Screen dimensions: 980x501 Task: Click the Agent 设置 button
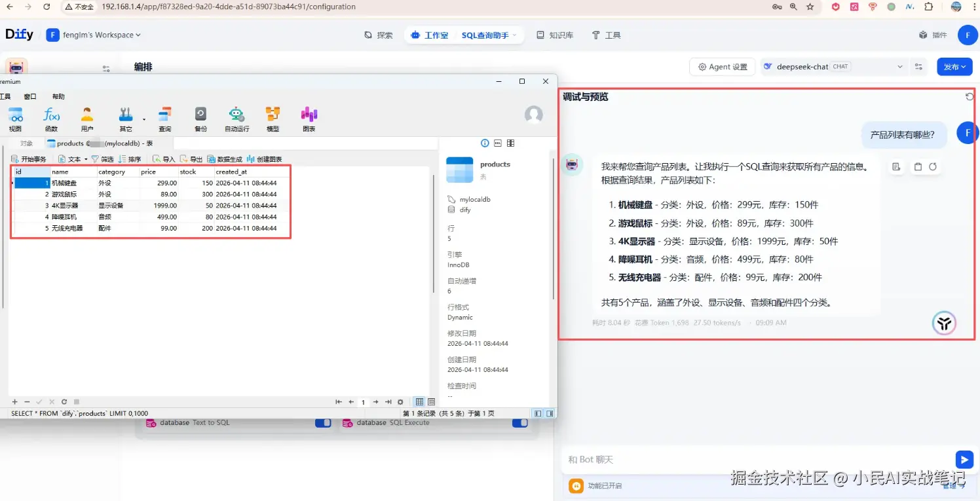coord(723,67)
